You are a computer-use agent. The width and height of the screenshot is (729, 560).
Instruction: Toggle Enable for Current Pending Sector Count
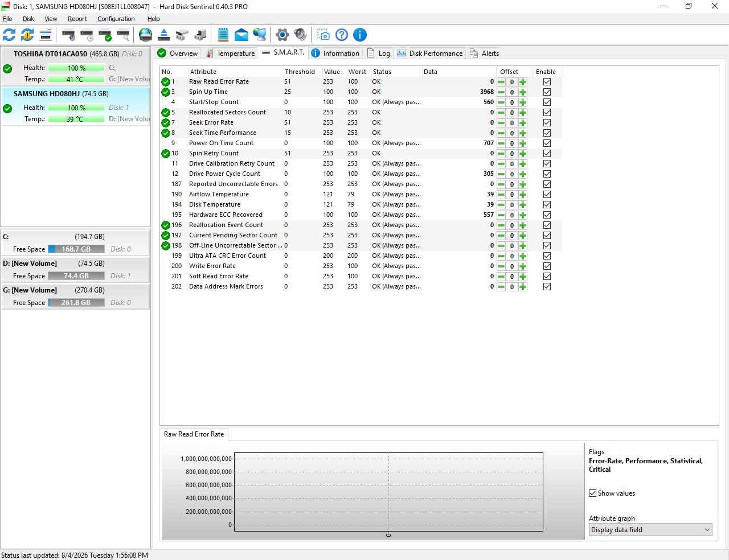point(547,236)
